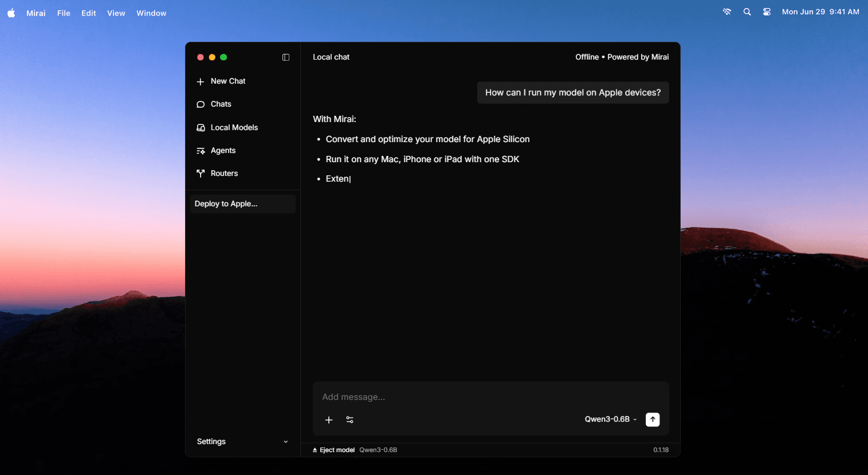Viewport: 868px width, 475px height.
Task: Click the eject icon in the status bar
Action: (315, 450)
